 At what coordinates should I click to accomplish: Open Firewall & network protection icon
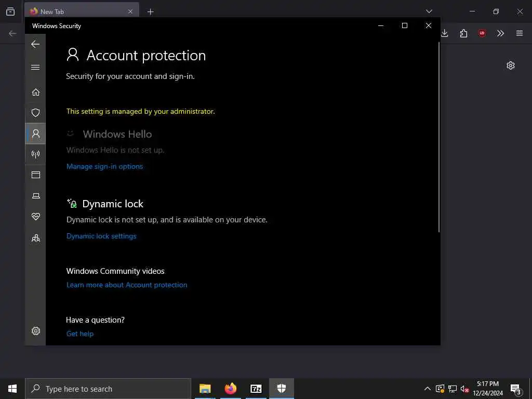point(36,154)
